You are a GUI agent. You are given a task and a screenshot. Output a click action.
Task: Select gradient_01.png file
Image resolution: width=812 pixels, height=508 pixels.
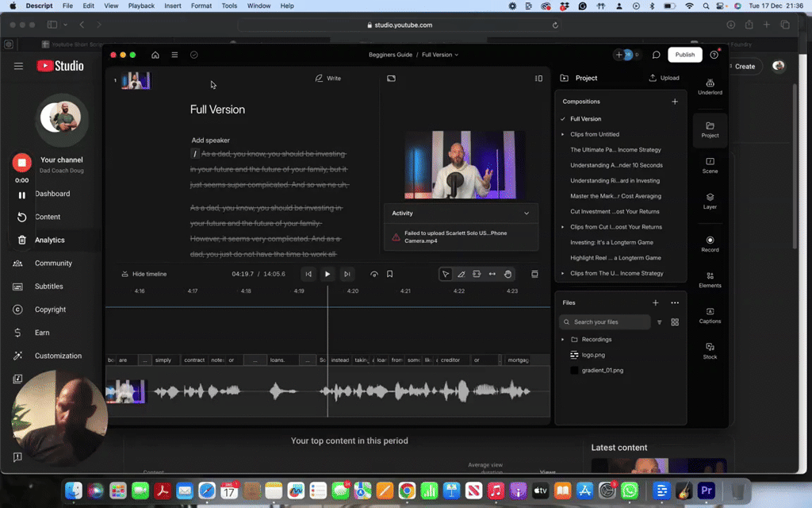(603, 371)
